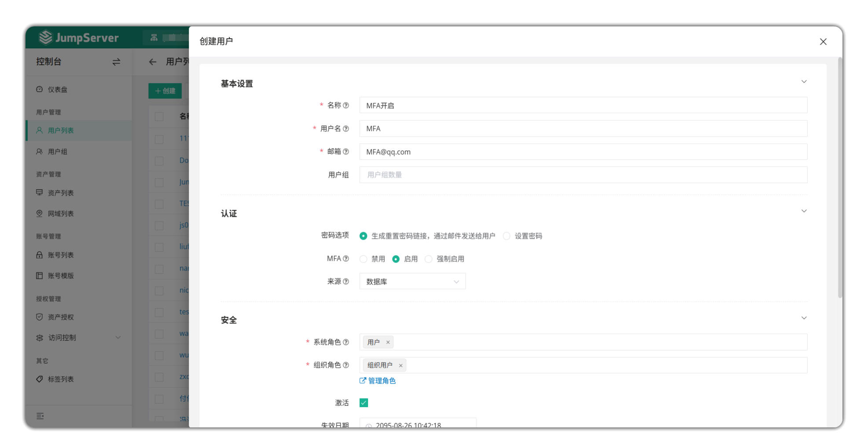Open the 管理角色 link

pyautogui.click(x=378, y=381)
